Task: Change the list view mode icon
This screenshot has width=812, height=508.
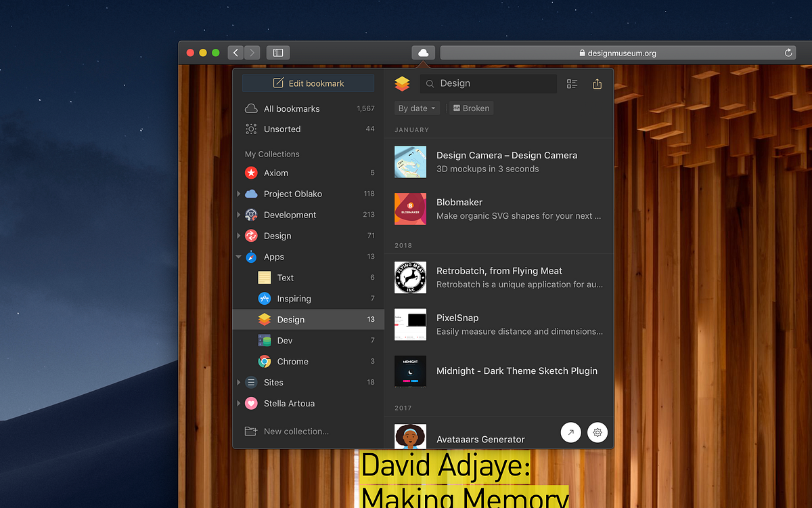Action: coord(572,84)
